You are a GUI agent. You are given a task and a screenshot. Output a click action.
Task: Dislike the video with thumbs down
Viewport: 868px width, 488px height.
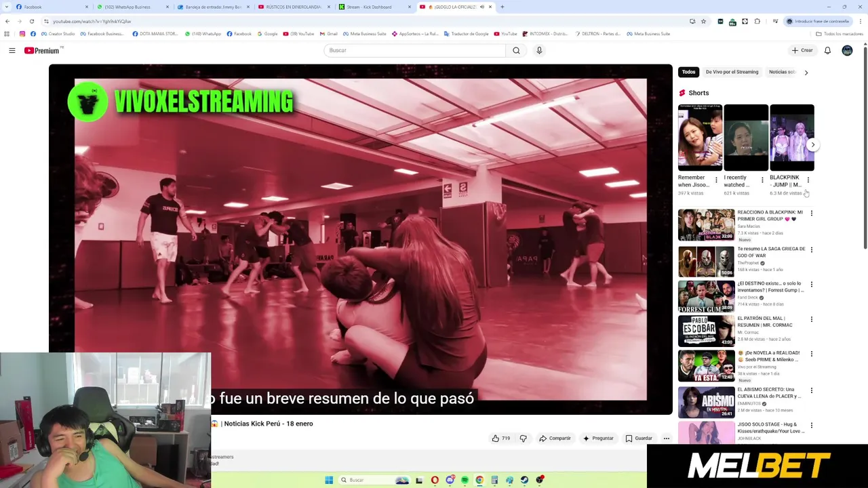(x=523, y=439)
